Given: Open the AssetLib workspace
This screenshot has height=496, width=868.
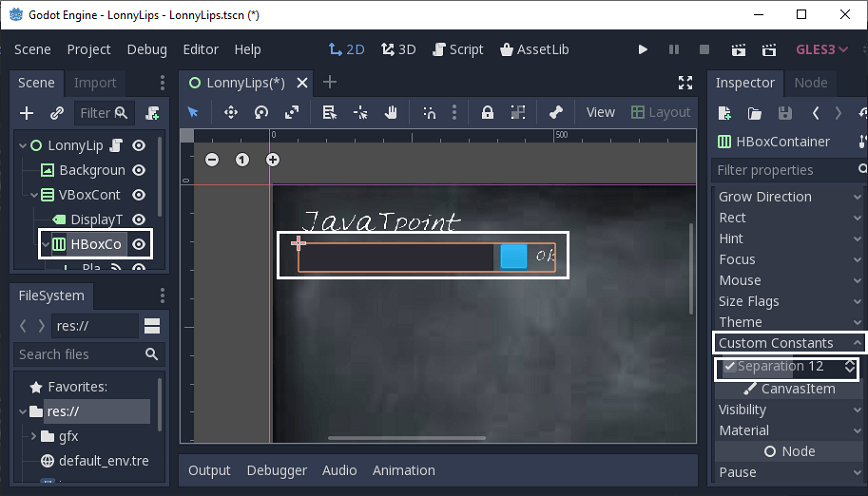Looking at the screenshot, I should [x=534, y=49].
